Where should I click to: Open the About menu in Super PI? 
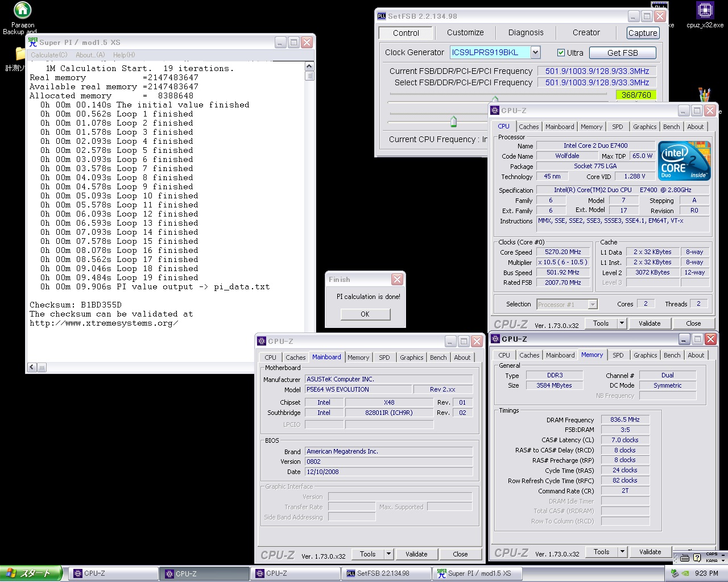coord(90,55)
